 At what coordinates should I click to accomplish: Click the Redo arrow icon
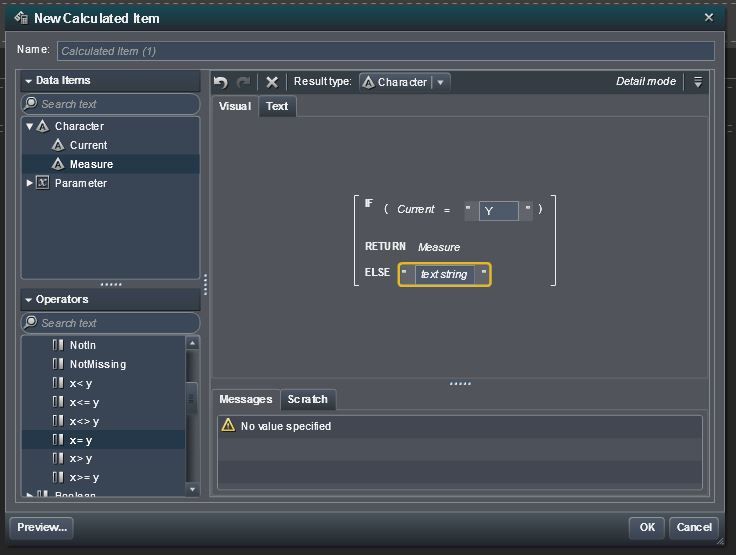[243, 82]
